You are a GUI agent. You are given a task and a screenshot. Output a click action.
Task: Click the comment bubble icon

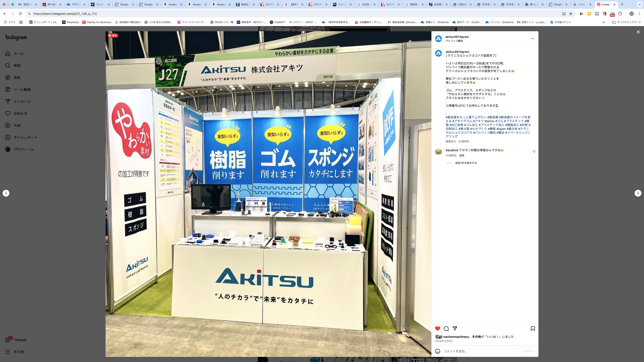[446, 329]
